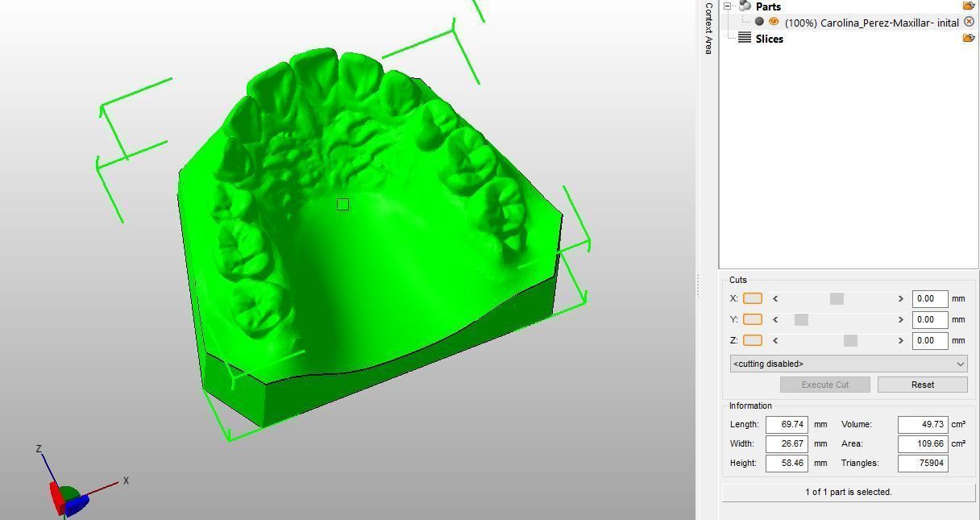Focus the Y cut value field
Image resolution: width=980 pixels, height=520 pixels.
coord(930,319)
